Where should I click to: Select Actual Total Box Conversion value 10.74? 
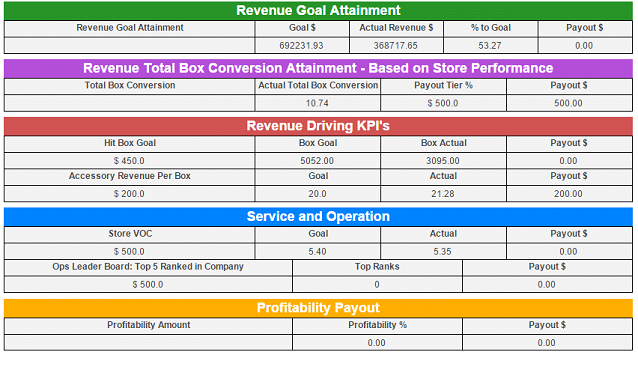pyautogui.click(x=317, y=103)
